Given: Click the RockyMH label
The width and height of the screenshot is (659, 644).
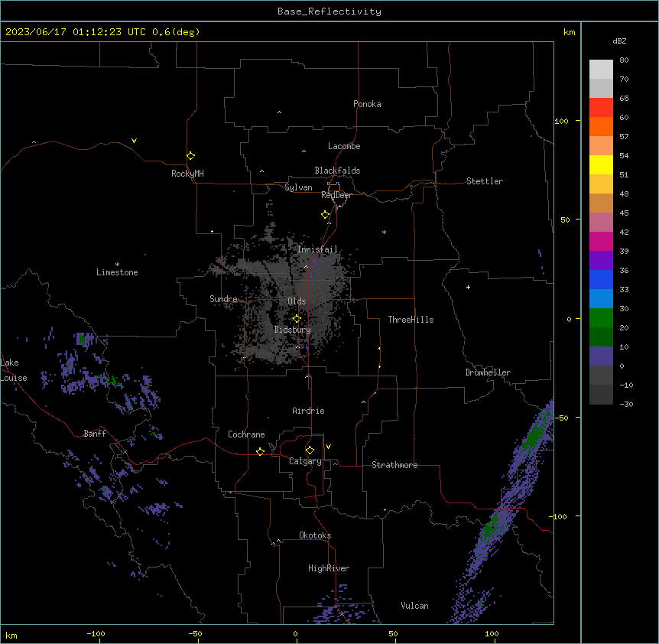Looking at the screenshot, I should coord(187,174).
